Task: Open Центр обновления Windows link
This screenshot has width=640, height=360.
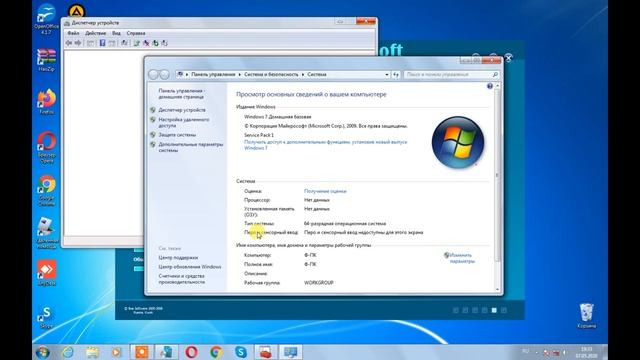Action: (x=190, y=267)
